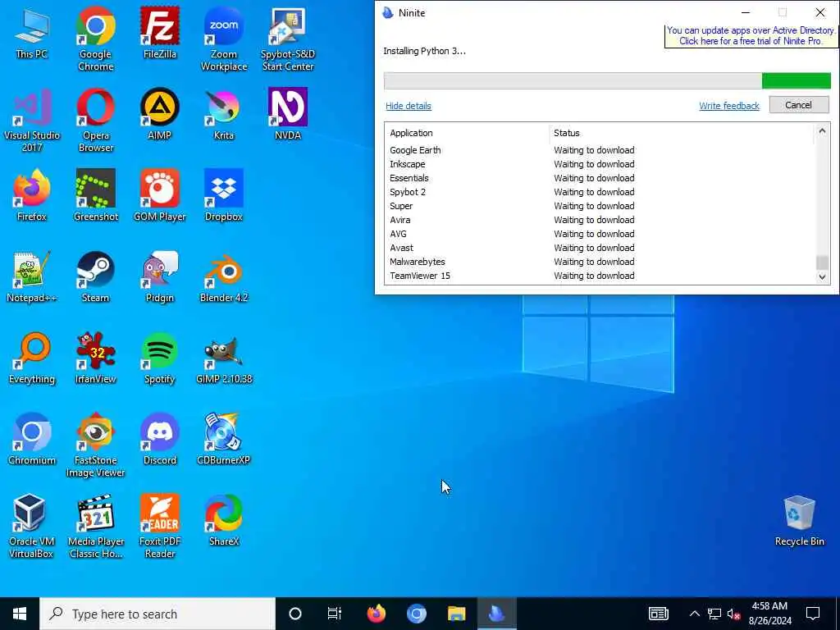Click the Spotify desktop shortcut
Image resolution: width=840 pixels, height=630 pixels.
[x=160, y=358]
